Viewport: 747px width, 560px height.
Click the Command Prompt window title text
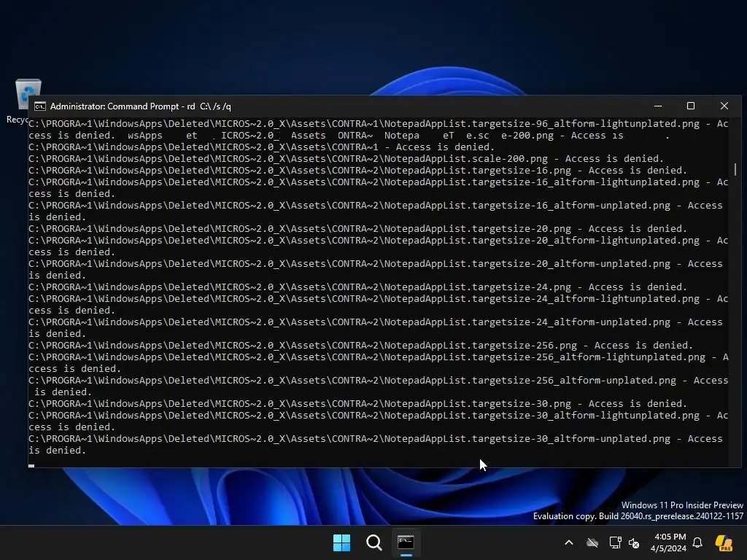coord(141,106)
